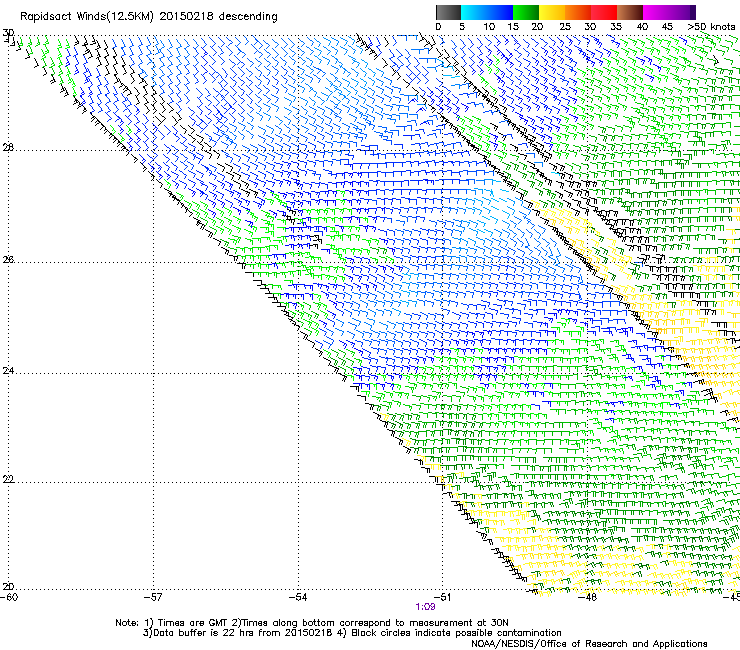Click the 'NOAA/NESDIS/Office of Research and Applications' credit
Viewport: 740px width, 650px height.
[589, 643]
